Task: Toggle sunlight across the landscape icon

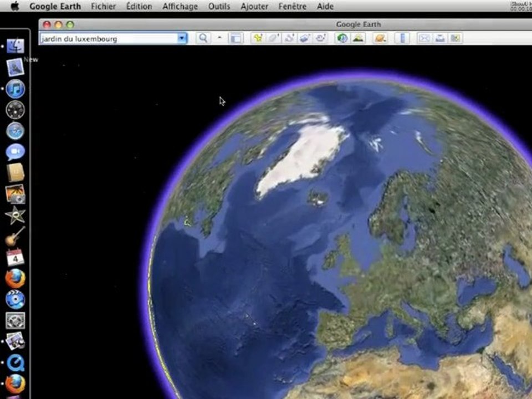Action: pos(358,38)
